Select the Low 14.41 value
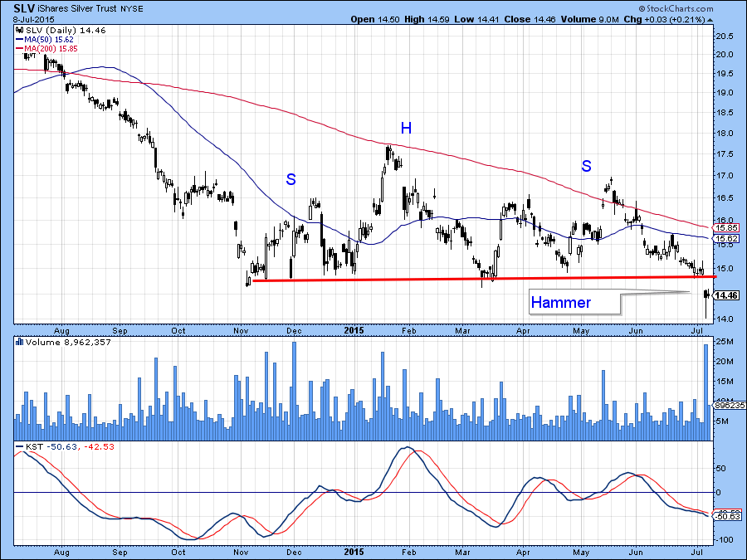This screenshot has height=560, width=747. tap(476, 20)
